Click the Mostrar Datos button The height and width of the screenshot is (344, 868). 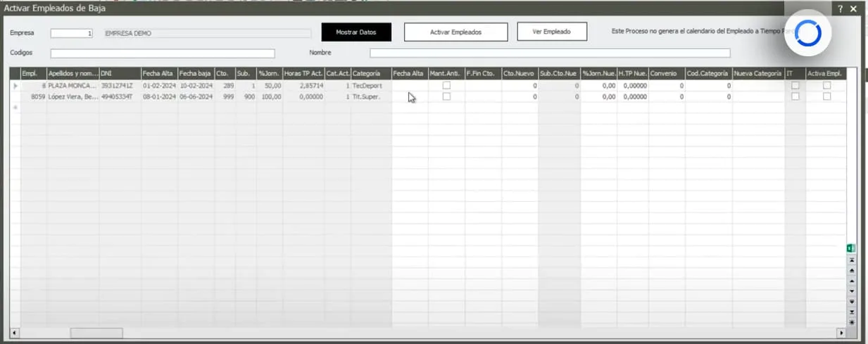(356, 32)
